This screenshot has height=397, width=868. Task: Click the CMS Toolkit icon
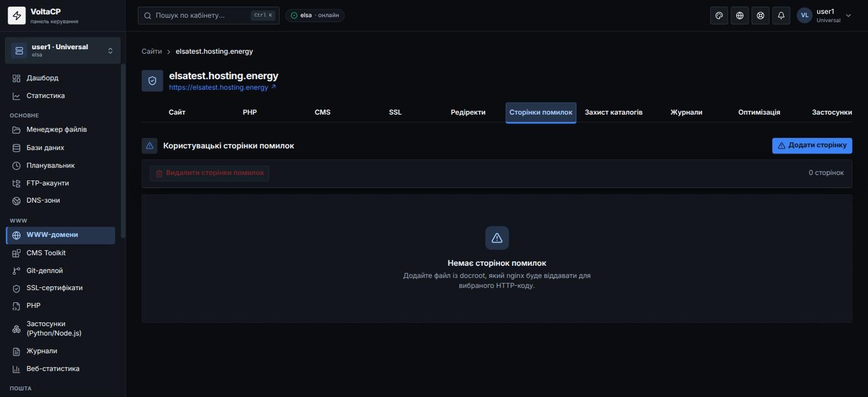[x=17, y=253]
